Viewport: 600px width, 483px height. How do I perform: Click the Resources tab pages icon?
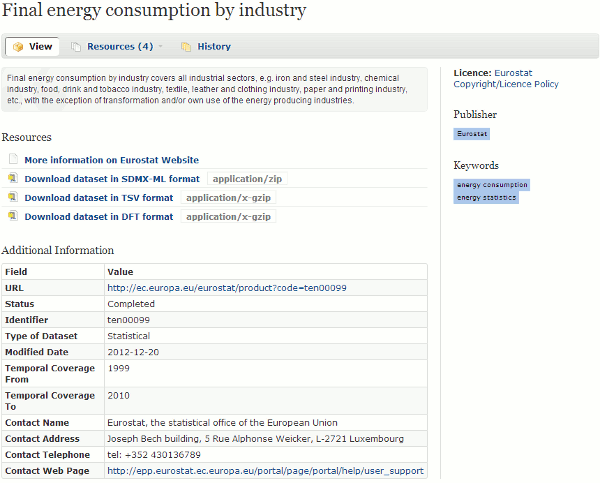(76, 47)
